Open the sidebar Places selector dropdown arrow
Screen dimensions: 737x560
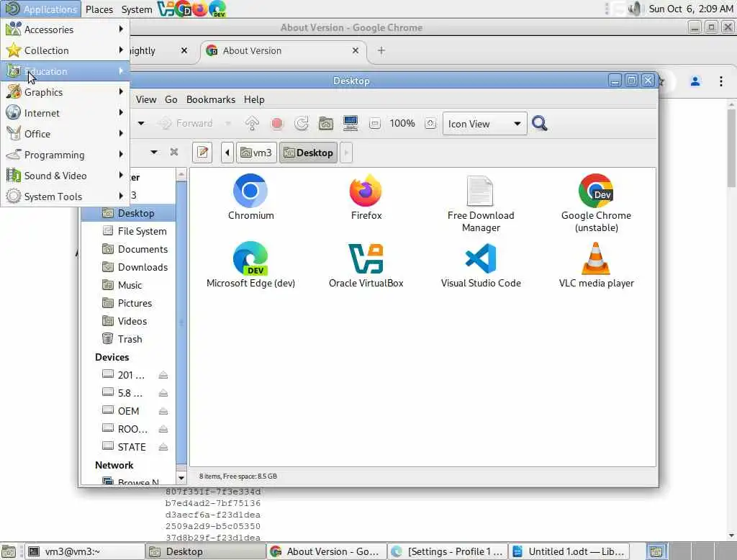coord(154,152)
